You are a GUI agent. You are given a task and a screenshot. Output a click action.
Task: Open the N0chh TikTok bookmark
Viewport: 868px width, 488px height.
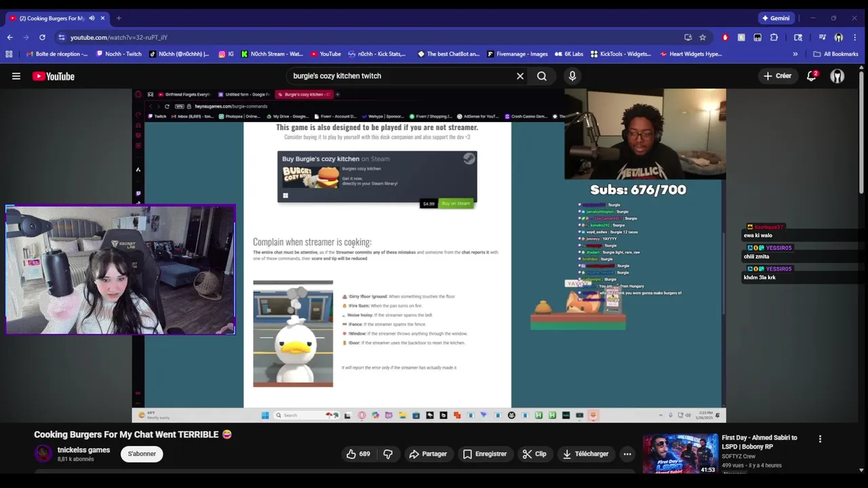(179, 54)
